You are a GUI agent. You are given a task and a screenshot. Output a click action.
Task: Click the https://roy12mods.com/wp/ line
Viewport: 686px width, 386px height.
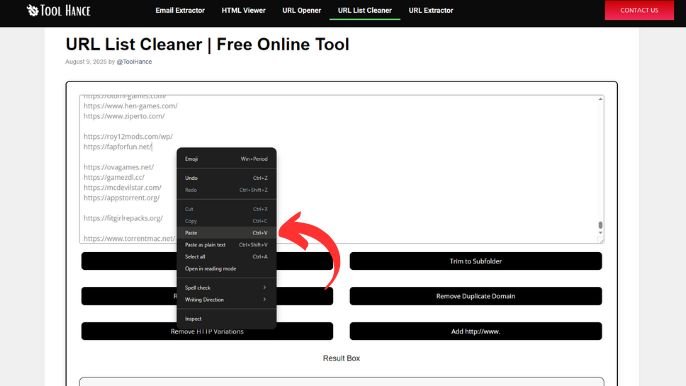(x=128, y=137)
